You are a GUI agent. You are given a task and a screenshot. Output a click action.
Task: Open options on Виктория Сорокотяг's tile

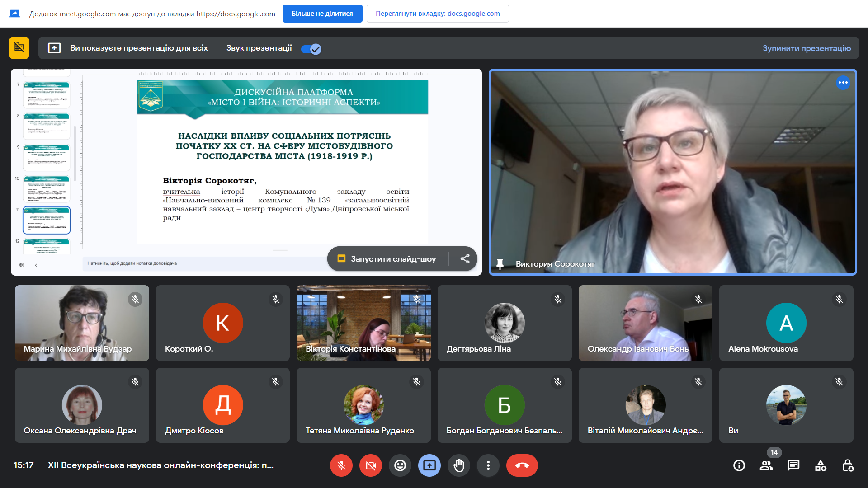coord(843,83)
